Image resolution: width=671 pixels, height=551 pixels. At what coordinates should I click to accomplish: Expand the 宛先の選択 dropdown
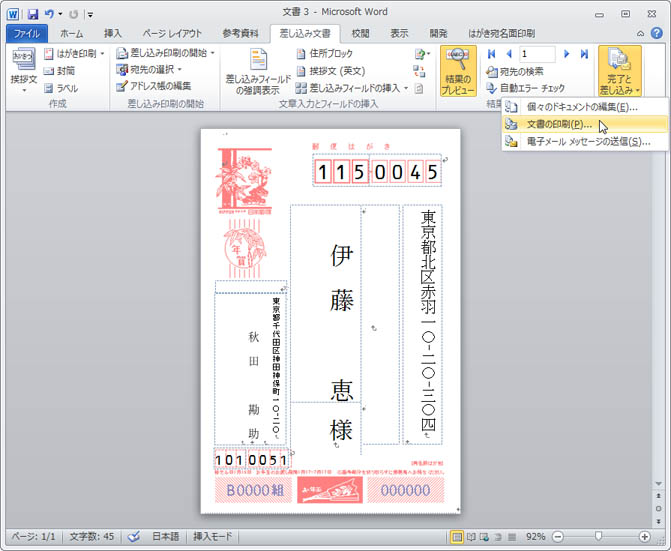pos(150,70)
